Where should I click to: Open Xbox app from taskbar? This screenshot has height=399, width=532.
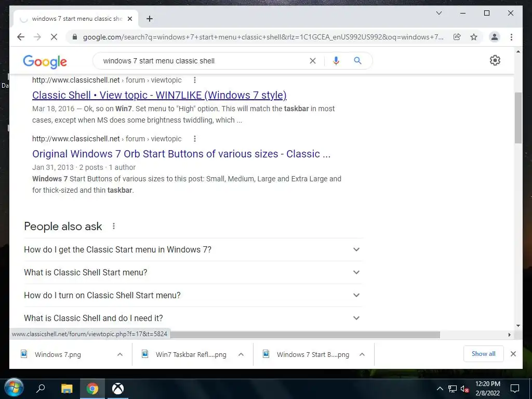pyautogui.click(x=118, y=389)
